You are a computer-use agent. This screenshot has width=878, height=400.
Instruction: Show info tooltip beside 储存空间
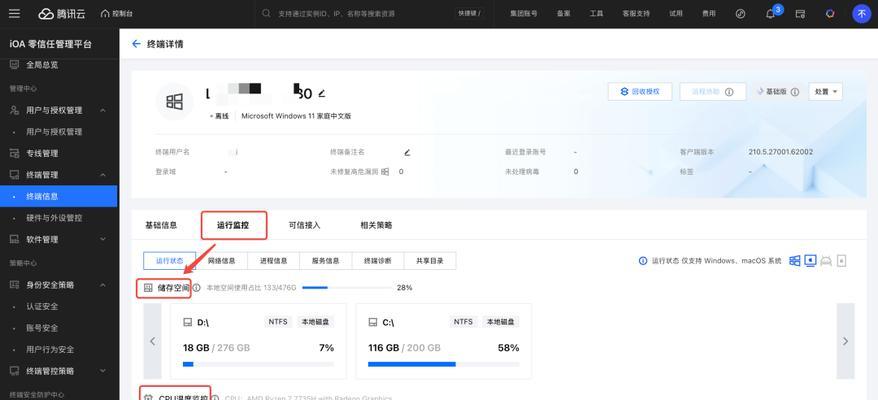pos(197,287)
